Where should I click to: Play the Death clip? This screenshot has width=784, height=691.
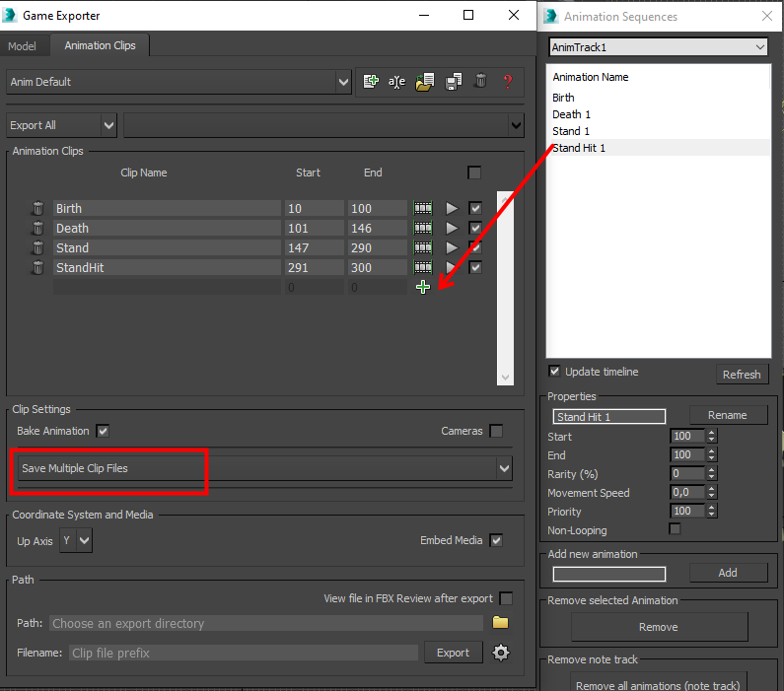452,229
